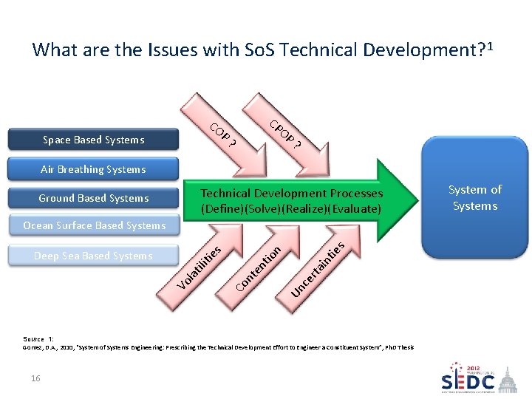This screenshot has width=532, height=399.
Task: Click the Ocean Surface Based Systems box
Action: (95, 225)
